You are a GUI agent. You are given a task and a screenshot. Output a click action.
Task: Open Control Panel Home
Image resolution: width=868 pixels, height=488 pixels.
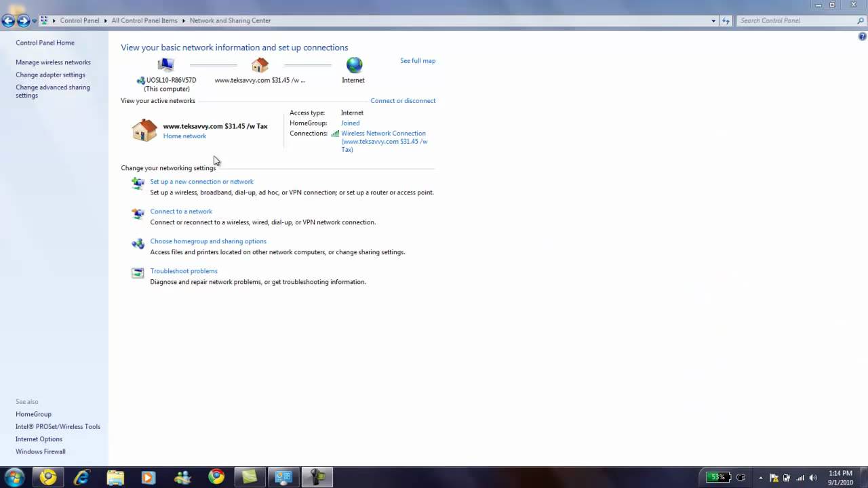45,43
